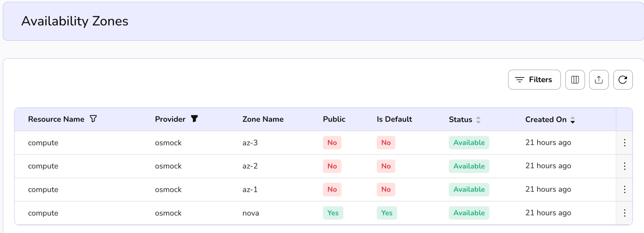The width and height of the screenshot is (644, 233).
Task: Select the nova zone name cell
Action: [x=251, y=213]
